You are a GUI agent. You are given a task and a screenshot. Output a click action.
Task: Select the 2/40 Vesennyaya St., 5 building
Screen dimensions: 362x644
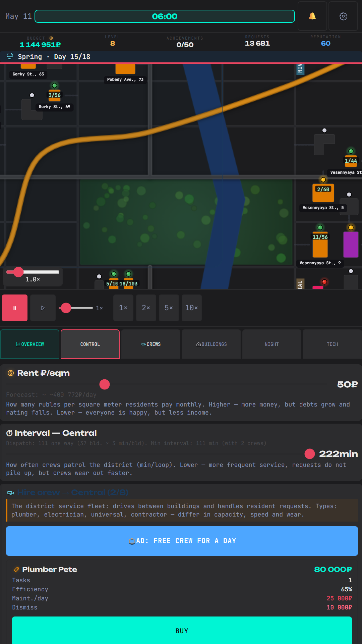(323, 193)
